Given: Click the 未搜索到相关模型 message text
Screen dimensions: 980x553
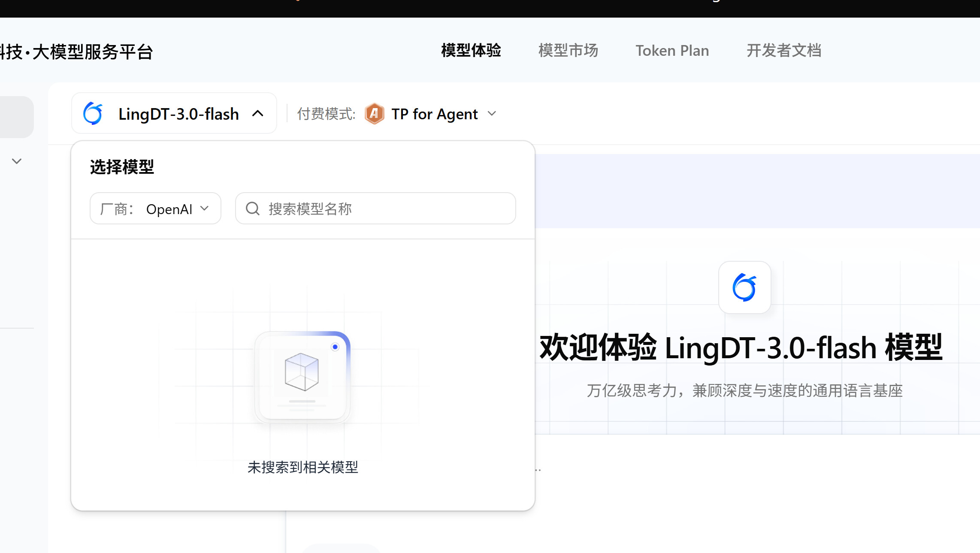Looking at the screenshot, I should [x=303, y=467].
